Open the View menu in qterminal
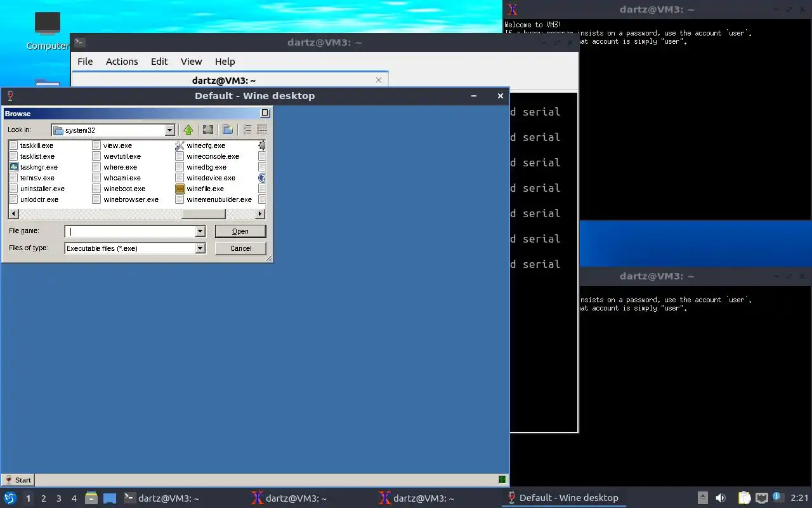This screenshot has width=812, height=508. [x=191, y=62]
